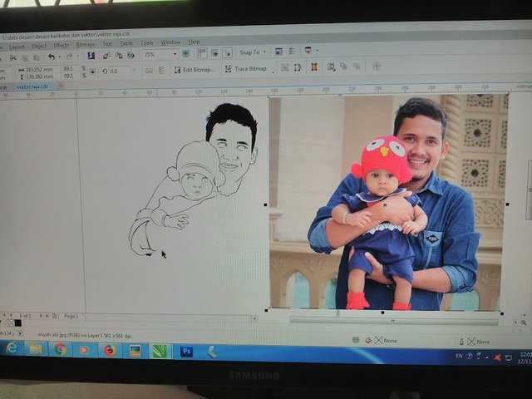Toggle the Show guidelines button
This screenshot has width=532, height=399.
[x=227, y=52]
